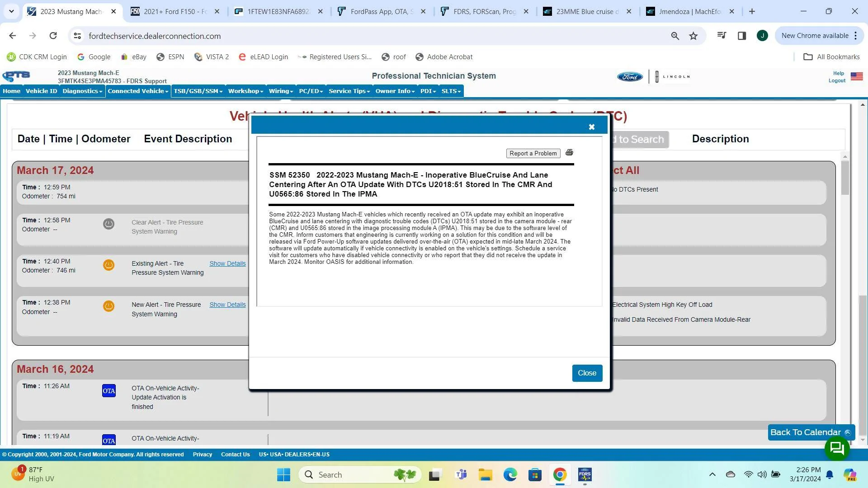Open the Wiring dropdown menu

[x=281, y=91]
